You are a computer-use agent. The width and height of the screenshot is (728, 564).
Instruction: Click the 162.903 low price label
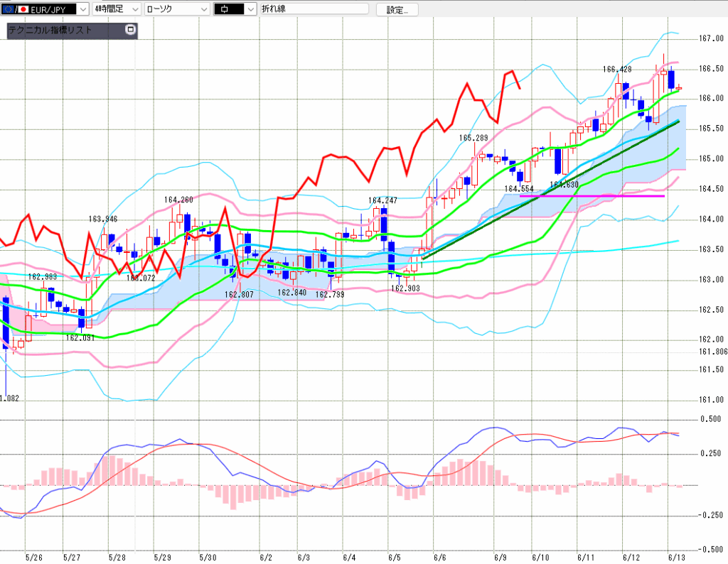(405, 288)
